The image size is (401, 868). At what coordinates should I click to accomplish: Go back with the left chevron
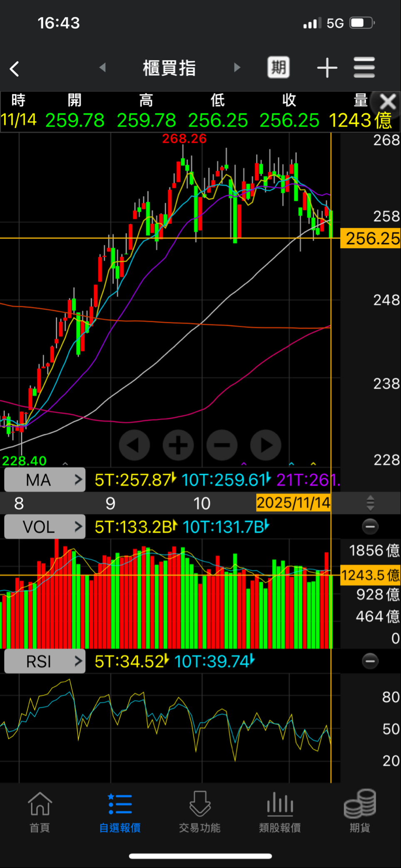[x=15, y=69]
